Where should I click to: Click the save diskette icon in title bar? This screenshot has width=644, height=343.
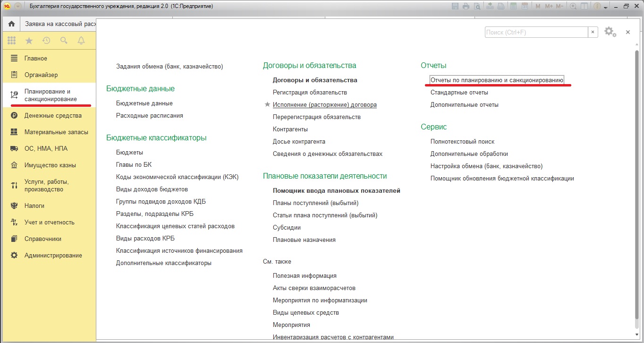click(x=455, y=6)
